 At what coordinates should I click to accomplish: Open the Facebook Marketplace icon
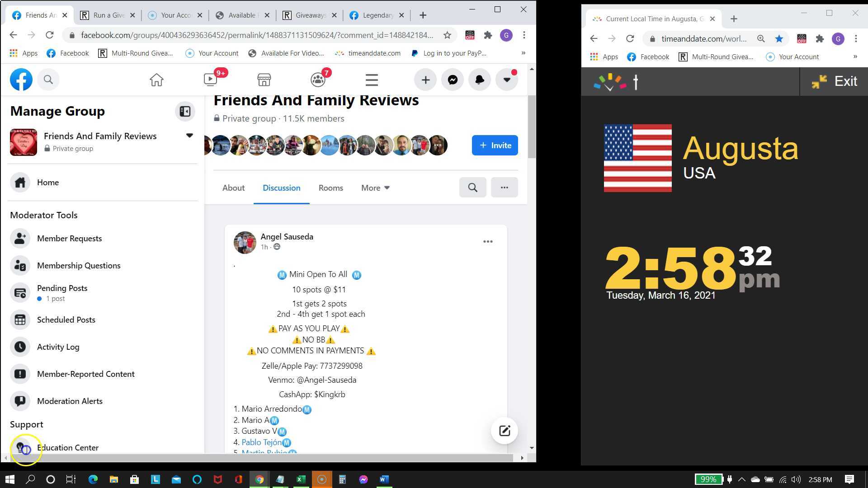(x=264, y=80)
